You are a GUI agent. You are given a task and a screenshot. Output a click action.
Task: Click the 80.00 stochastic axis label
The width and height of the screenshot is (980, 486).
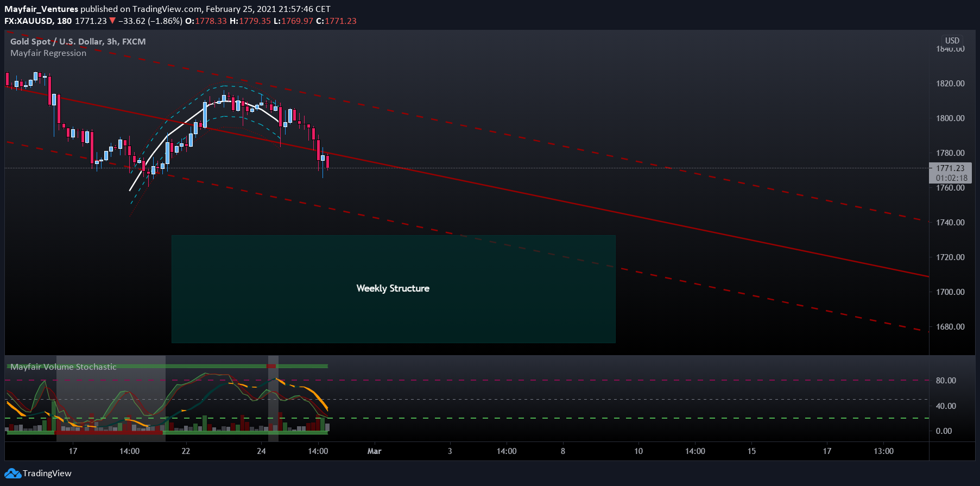[946, 381]
